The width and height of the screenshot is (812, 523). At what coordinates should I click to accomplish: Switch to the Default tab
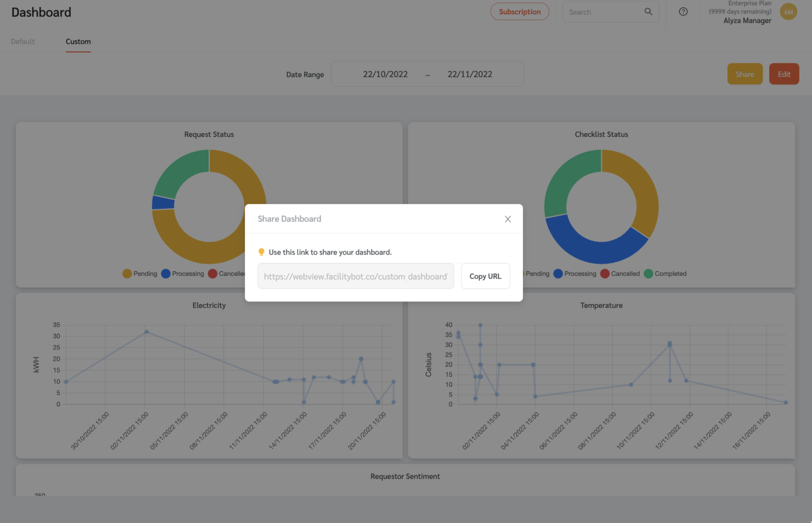click(23, 41)
